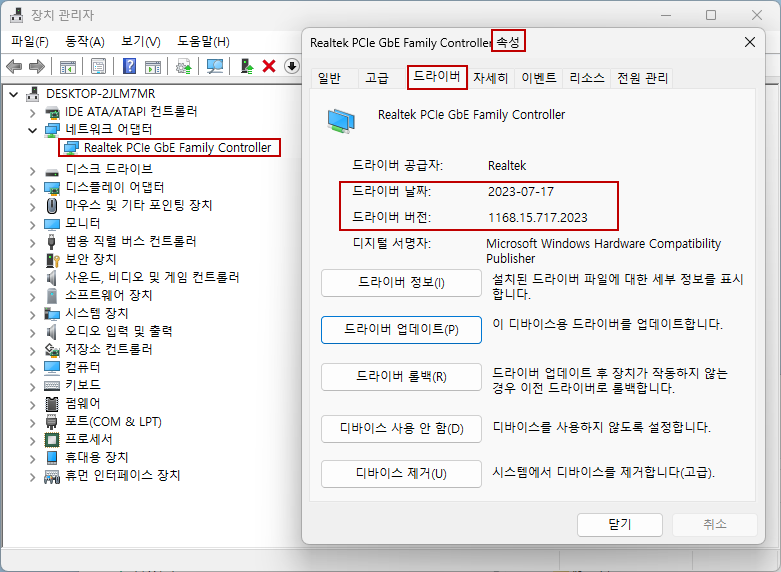781x572 pixels.
Task: Expand the 컴퓨터 node
Action: (32, 369)
